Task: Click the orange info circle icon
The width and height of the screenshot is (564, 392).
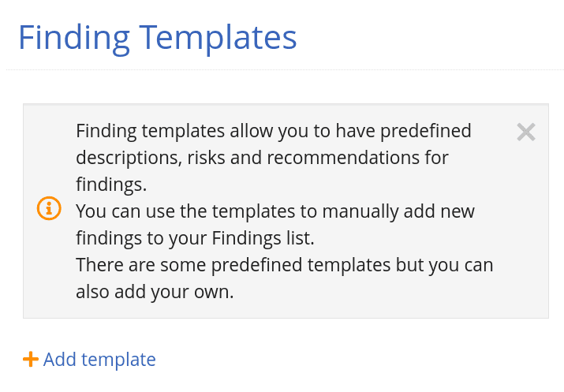Action: [49, 208]
